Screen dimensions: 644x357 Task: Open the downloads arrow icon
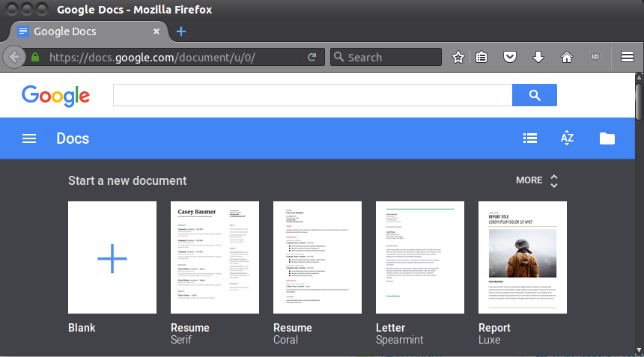point(538,57)
